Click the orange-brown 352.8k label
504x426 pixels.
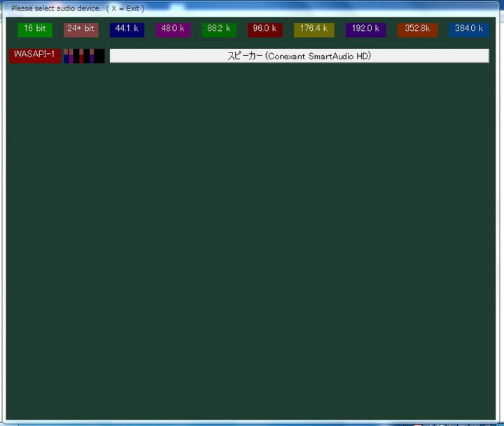point(417,29)
